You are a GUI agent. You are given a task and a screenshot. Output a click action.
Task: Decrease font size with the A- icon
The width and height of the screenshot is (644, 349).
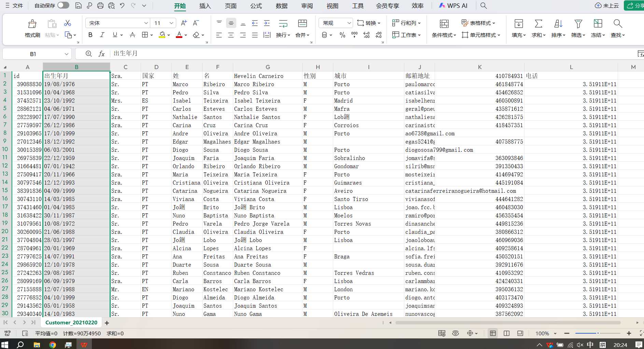pyautogui.click(x=196, y=23)
